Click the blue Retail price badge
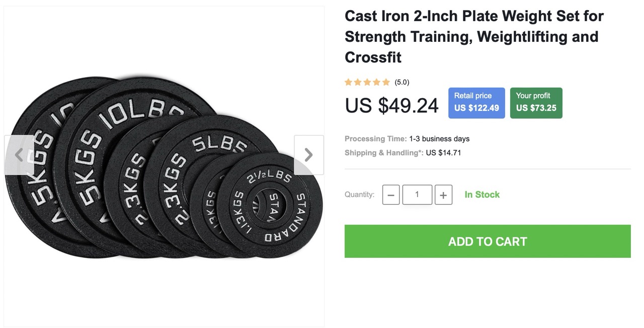The height and width of the screenshot is (328, 644). (476, 103)
